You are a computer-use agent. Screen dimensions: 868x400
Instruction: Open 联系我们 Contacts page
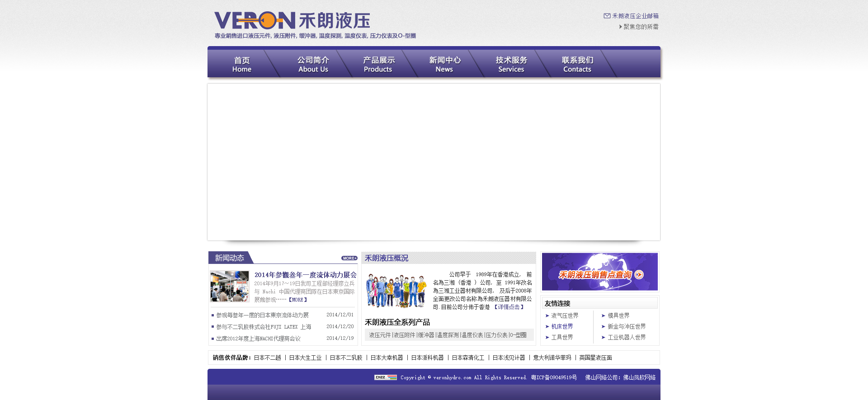[577, 64]
